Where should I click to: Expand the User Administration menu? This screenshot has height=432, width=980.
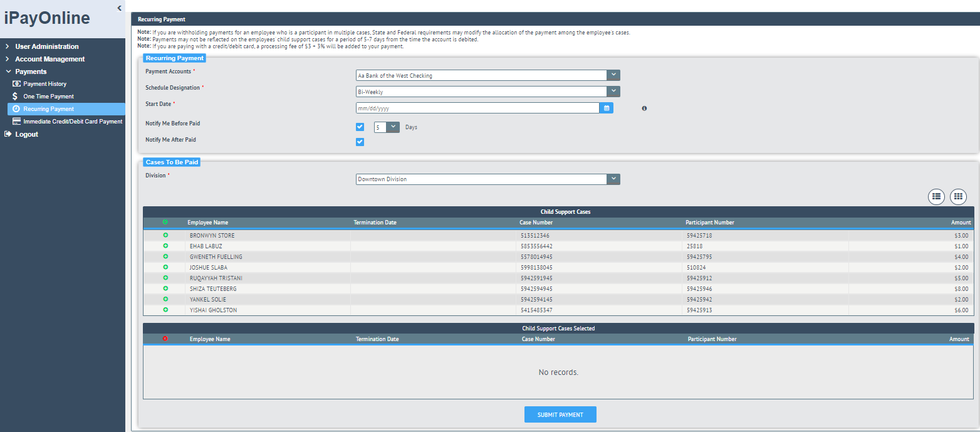46,46
